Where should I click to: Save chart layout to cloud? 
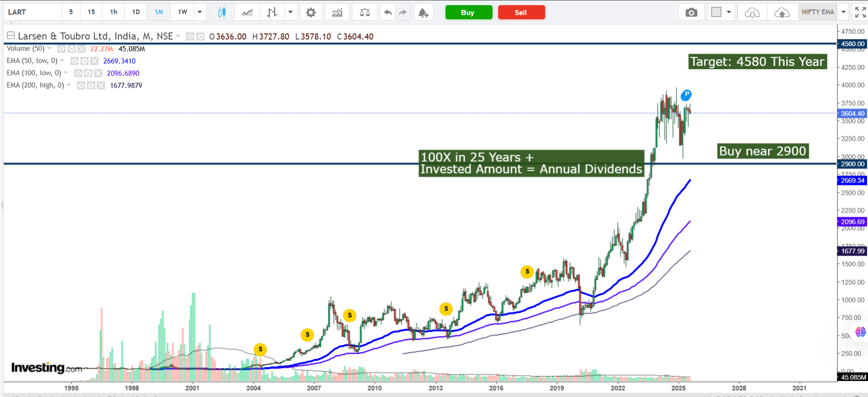pos(782,12)
